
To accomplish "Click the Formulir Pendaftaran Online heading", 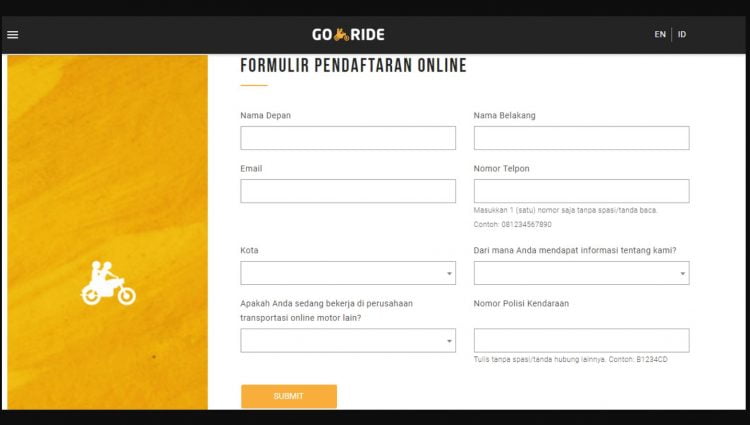I will coord(353,65).
